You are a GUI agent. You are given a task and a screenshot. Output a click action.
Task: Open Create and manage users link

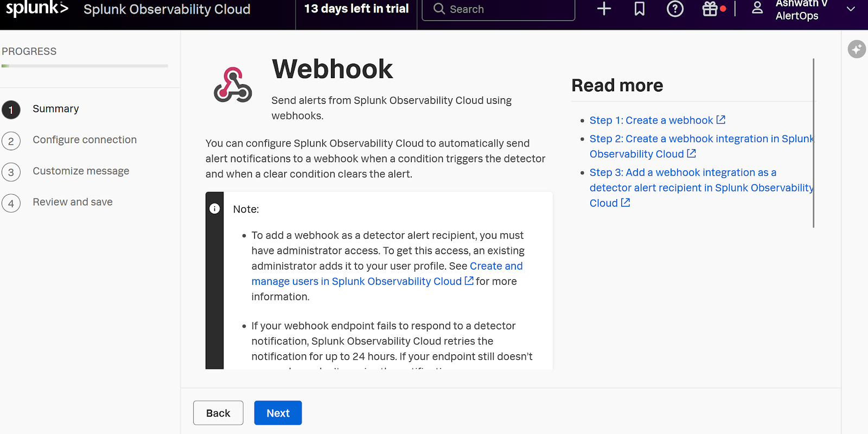[x=496, y=266]
